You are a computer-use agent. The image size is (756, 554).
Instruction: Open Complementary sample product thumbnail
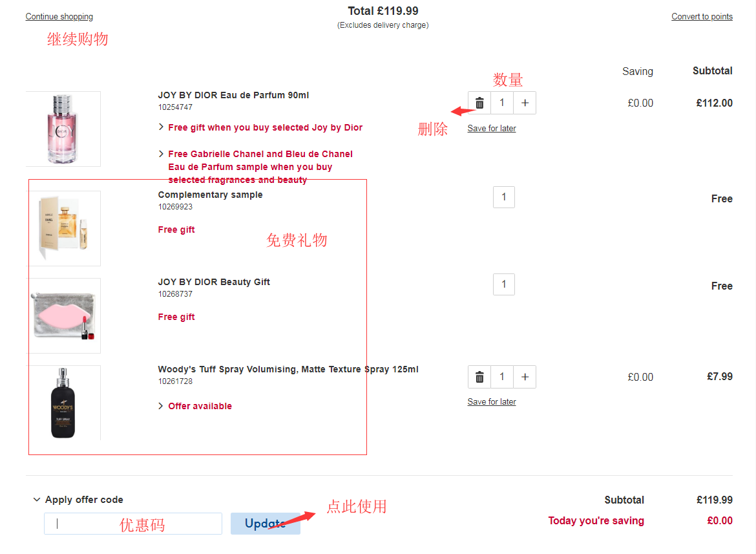(x=63, y=228)
